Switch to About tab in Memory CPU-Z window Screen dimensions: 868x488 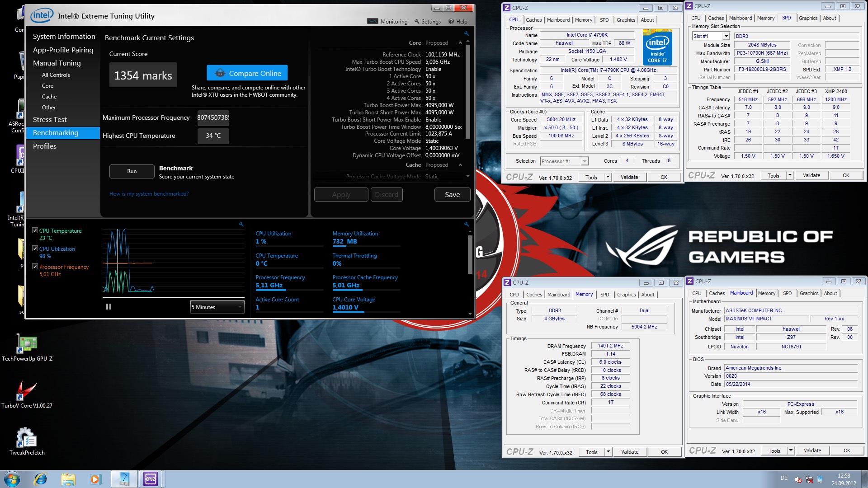[647, 295]
